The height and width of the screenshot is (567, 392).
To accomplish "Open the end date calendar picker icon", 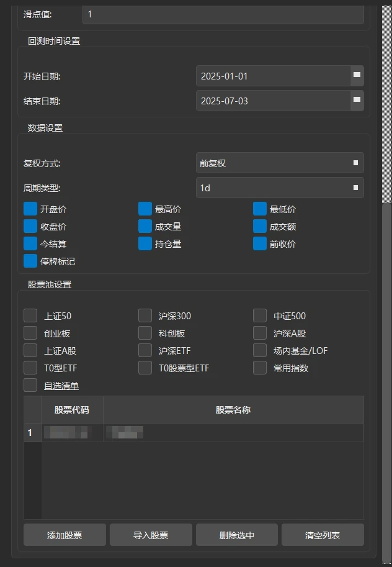I will click(x=357, y=101).
